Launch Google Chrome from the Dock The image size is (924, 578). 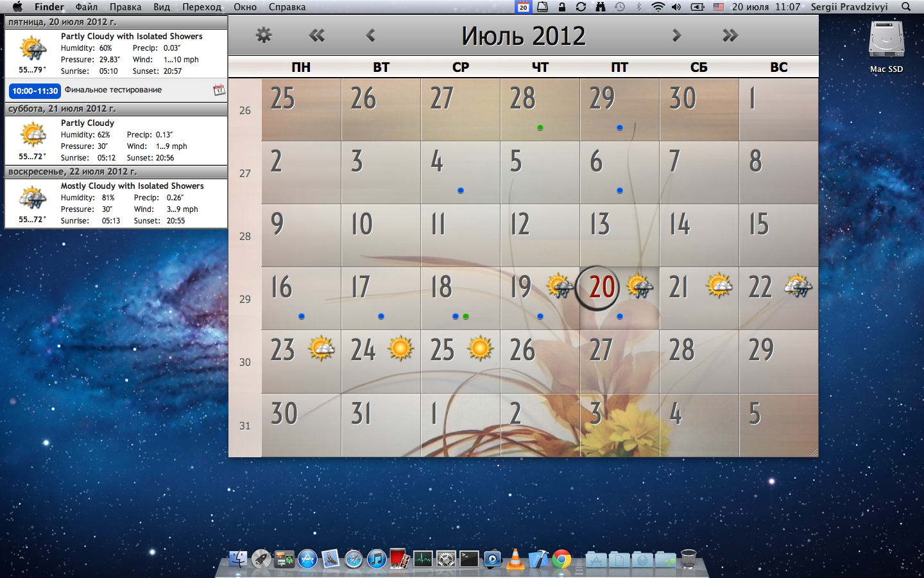point(562,559)
